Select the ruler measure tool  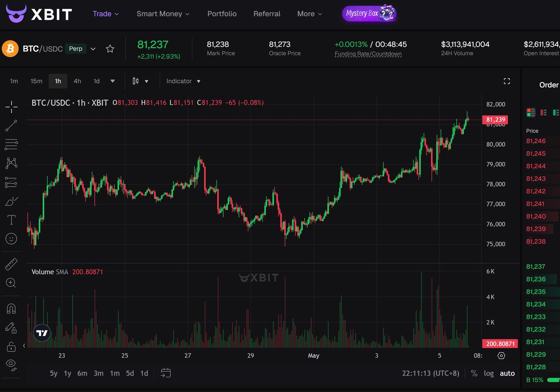pos(12,264)
